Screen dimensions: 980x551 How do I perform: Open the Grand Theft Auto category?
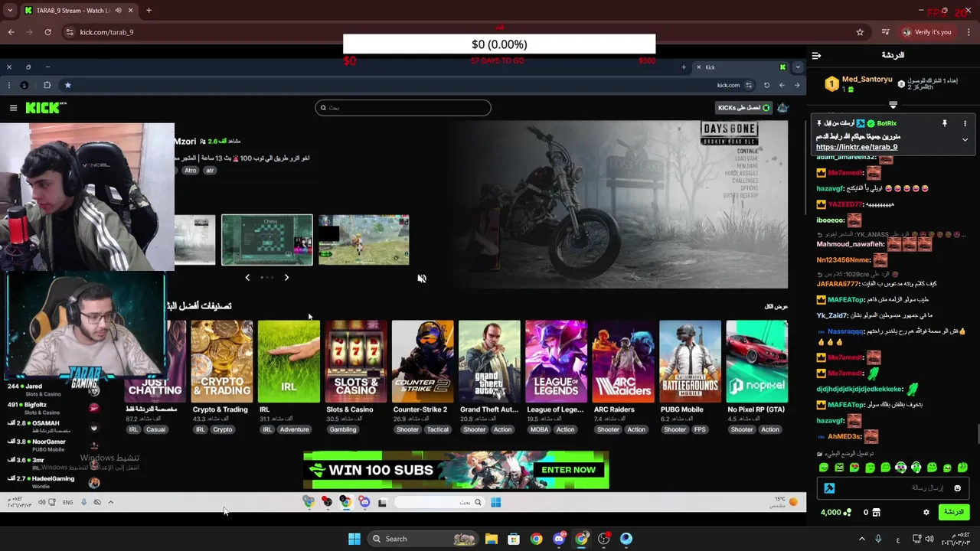[x=489, y=361]
